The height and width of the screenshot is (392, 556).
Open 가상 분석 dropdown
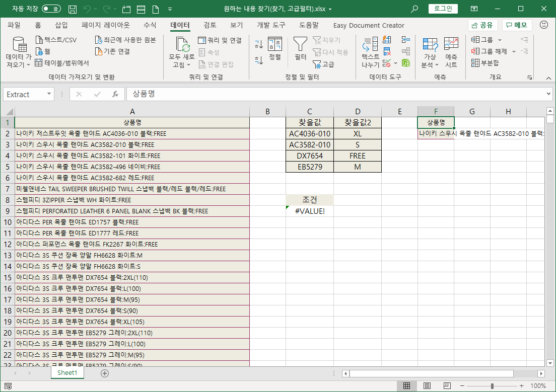tap(430, 52)
